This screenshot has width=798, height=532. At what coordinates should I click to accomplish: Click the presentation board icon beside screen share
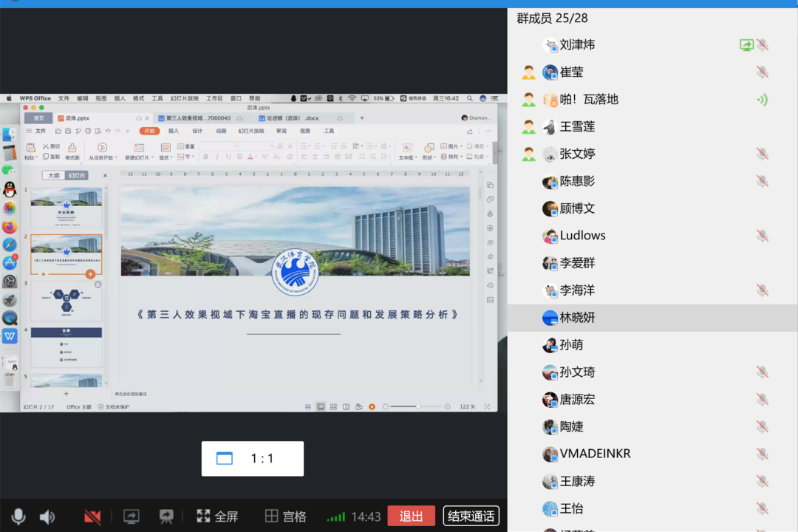(167, 516)
